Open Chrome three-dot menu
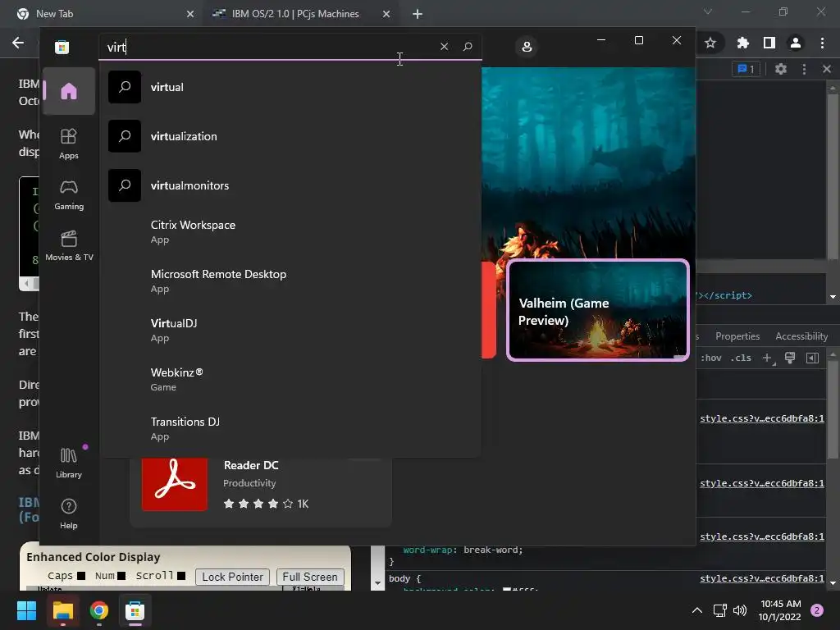 click(x=822, y=43)
